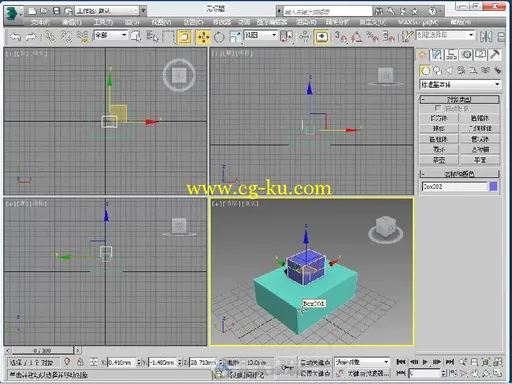Switch to the Display panel tab

tap(481, 54)
